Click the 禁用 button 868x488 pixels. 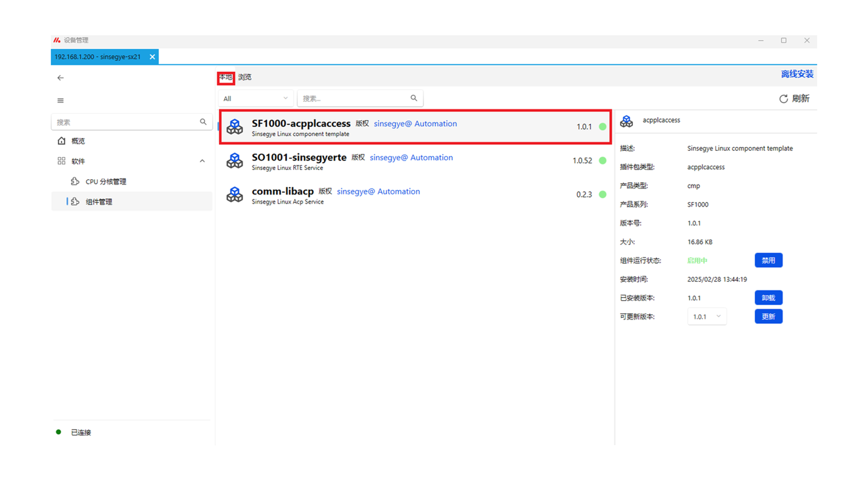tap(769, 260)
